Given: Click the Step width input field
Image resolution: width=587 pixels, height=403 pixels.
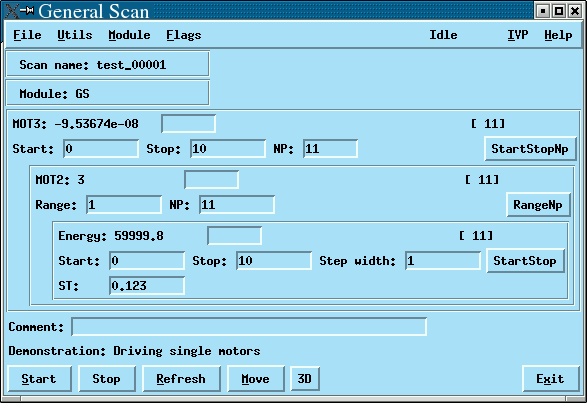Looking at the screenshot, I should (443, 261).
